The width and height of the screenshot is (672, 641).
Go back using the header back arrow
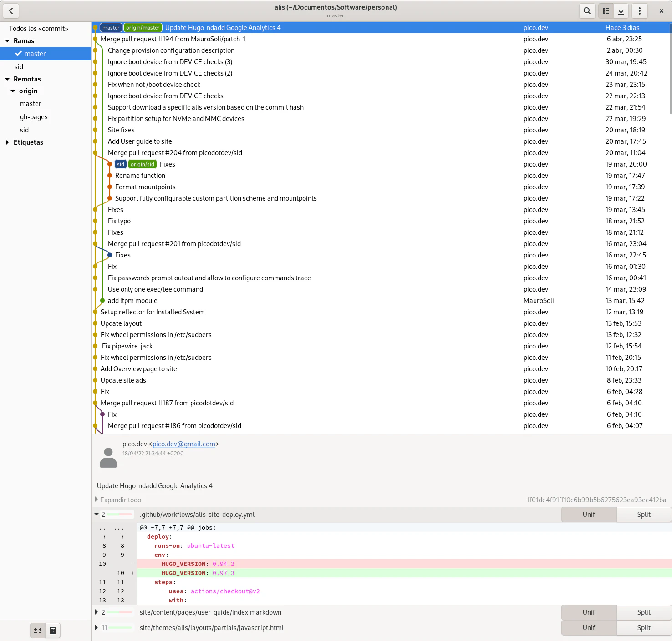click(11, 11)
